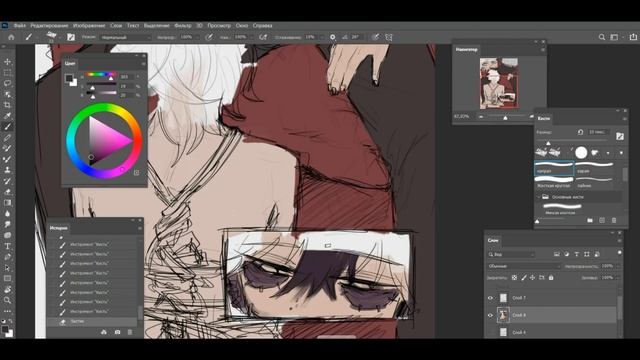
Task: Toggle visibility of layer Слой 8
Action: click(490, 315)
